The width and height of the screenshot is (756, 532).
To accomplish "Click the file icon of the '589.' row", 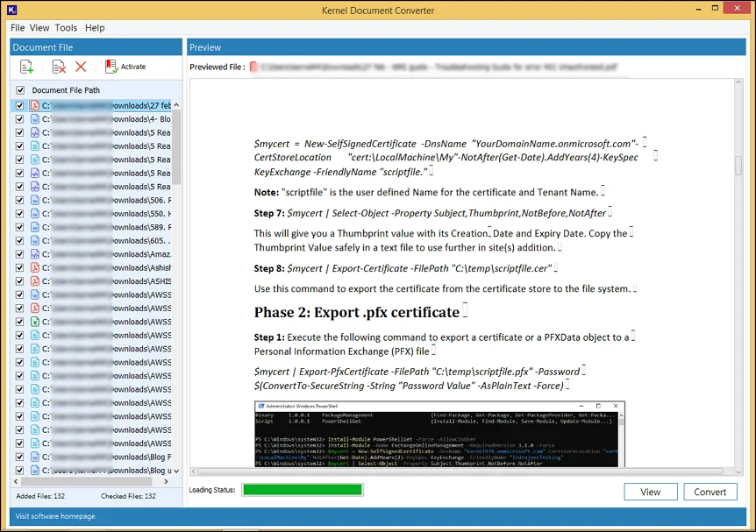I will [x=35, y=226].
